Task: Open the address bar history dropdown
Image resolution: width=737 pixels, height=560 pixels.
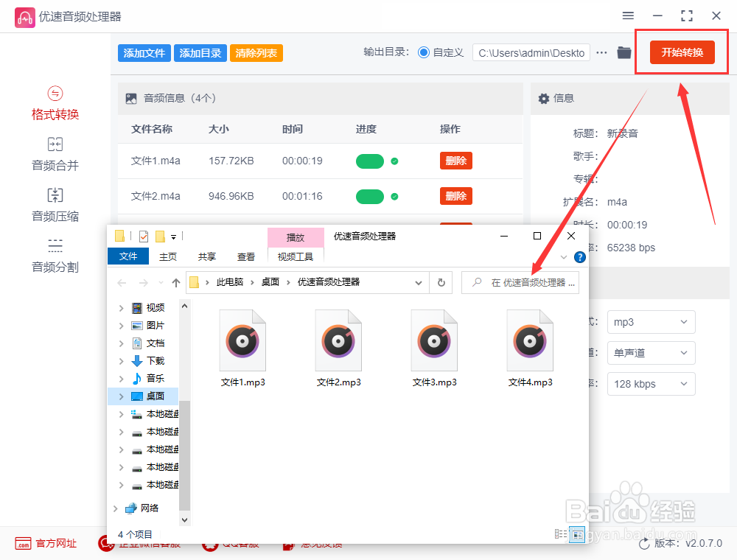Action: pos(419,283)
